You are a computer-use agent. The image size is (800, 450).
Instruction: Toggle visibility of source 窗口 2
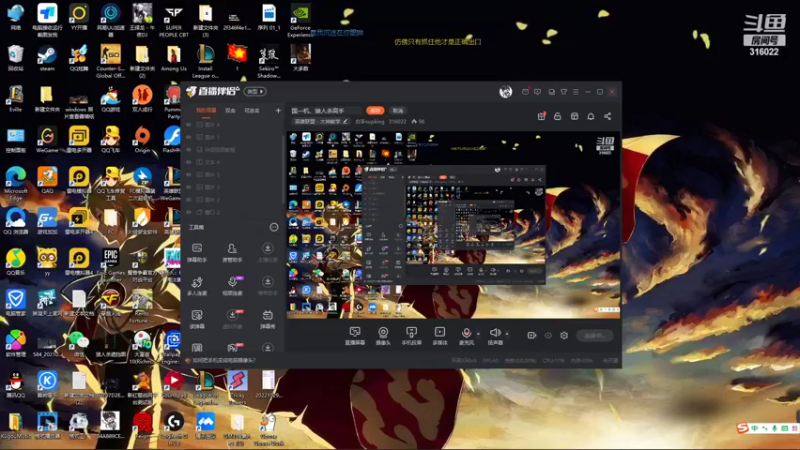coord(189,212)
